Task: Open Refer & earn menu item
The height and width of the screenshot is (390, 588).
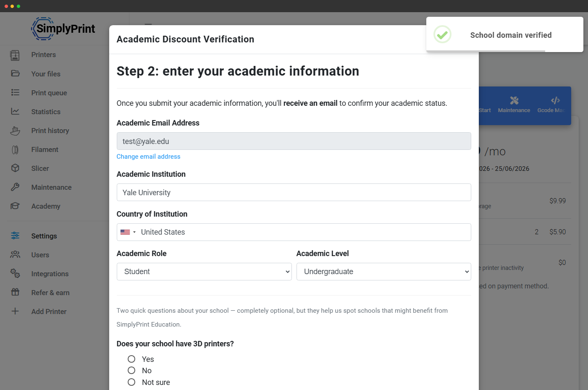Action: 50,293
